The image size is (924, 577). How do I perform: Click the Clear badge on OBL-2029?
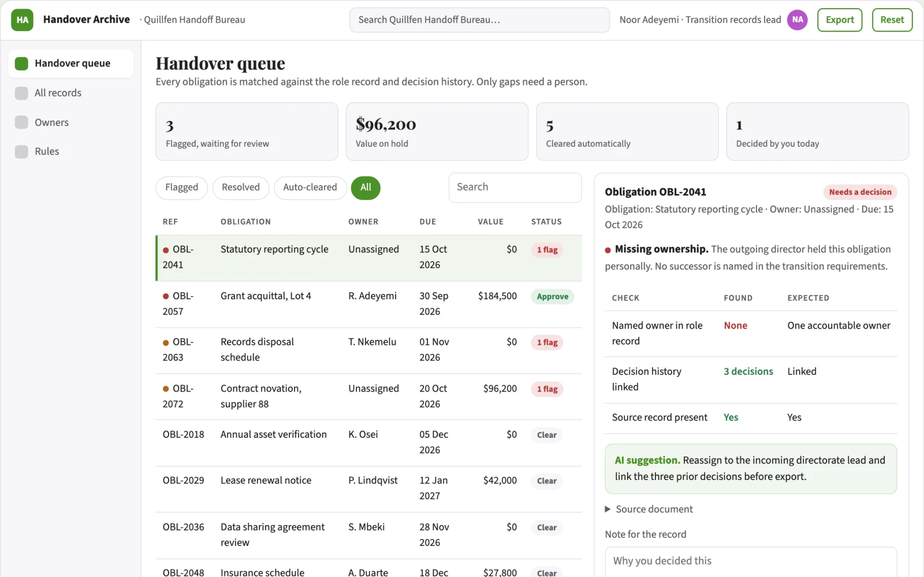pos(546,481)
